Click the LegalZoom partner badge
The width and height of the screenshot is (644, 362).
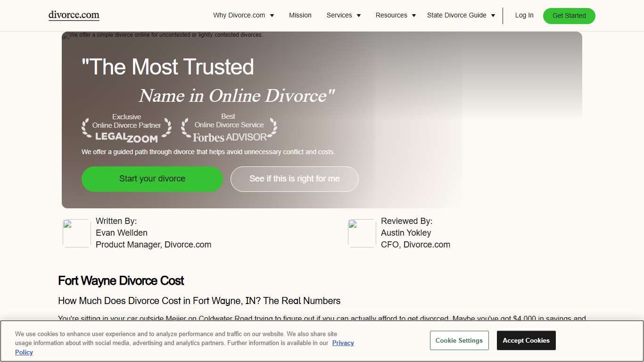(126, 129)
